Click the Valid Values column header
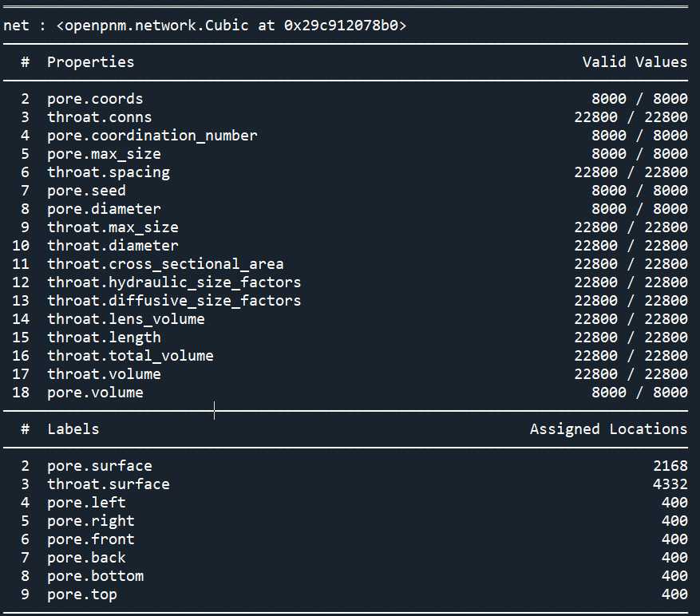The height and width of the screenshot is (616, 700). (635, 62)
